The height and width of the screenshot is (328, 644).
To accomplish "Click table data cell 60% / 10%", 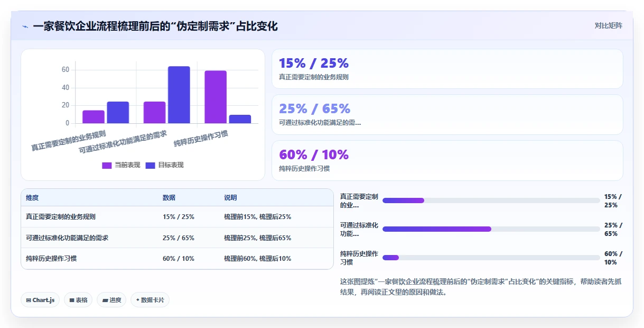I will pos(179,259).
